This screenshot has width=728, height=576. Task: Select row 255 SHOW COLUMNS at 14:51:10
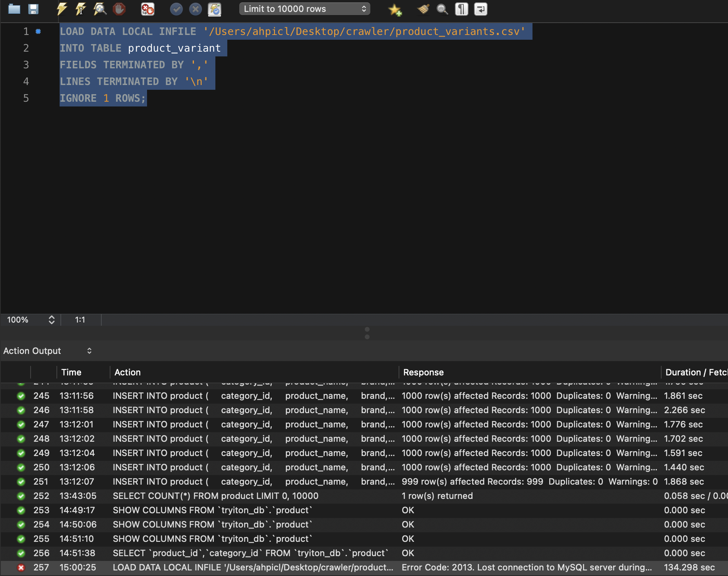click(x=212, y=539)
